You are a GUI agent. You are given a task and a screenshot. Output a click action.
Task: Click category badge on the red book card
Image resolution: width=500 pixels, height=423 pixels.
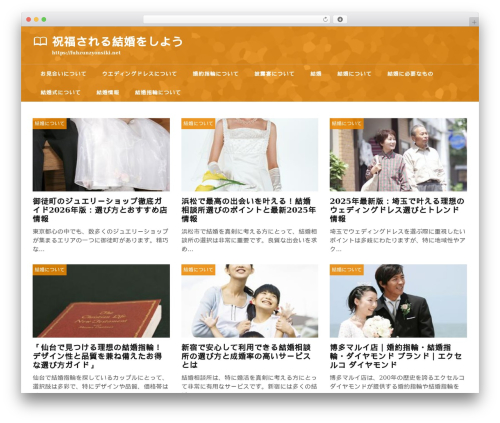(50, 270)
